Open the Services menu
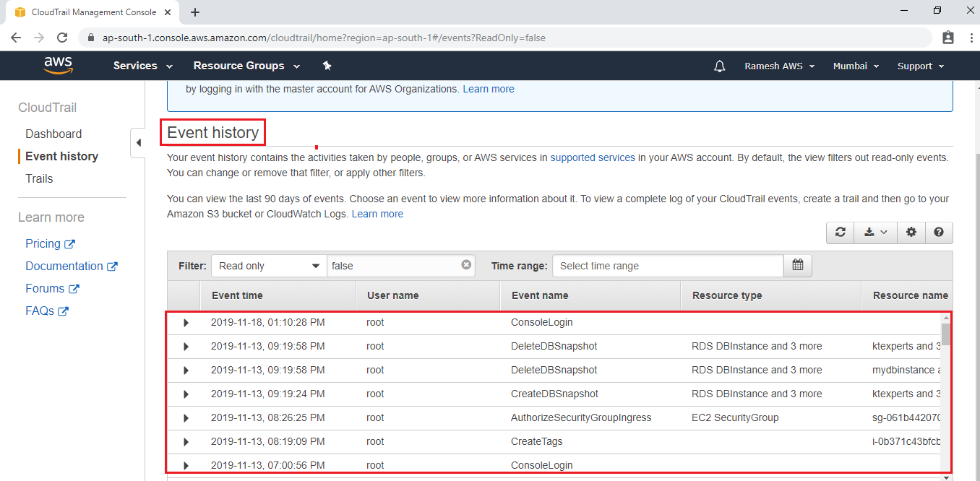This screenshot has width=980, height=481. point(143,66)
